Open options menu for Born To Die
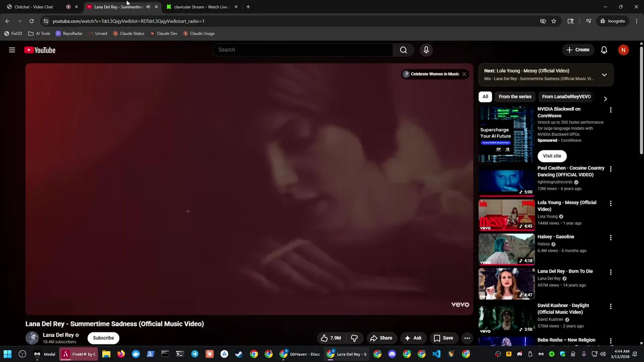644x362 pixels. coord(611,272)
